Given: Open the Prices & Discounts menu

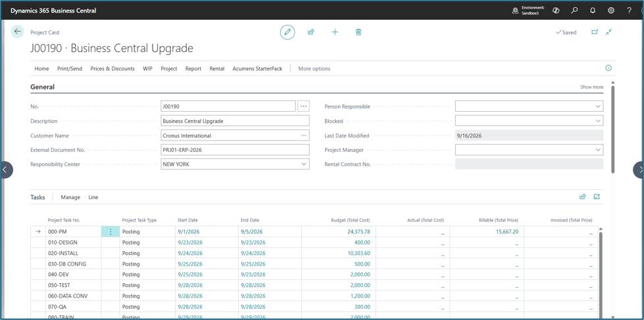Looking at the screenshot, I should tap(112, 68).
